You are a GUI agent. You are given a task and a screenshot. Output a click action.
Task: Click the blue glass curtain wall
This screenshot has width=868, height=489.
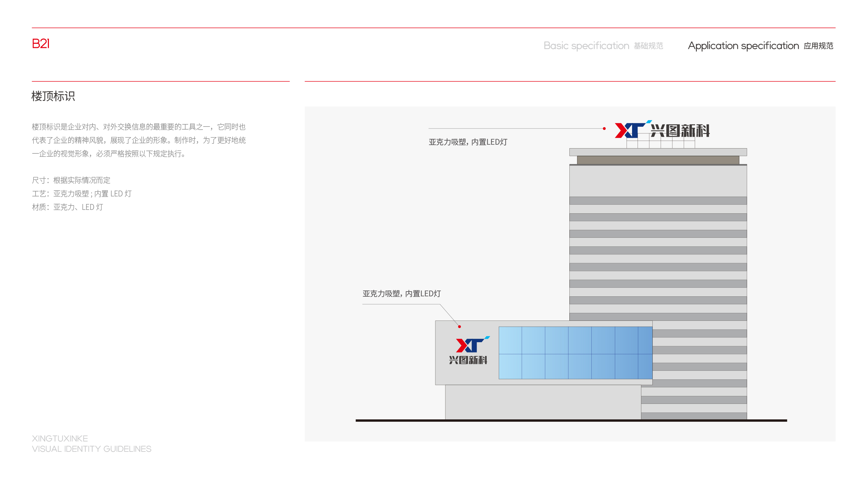click(x=576, y=353)
